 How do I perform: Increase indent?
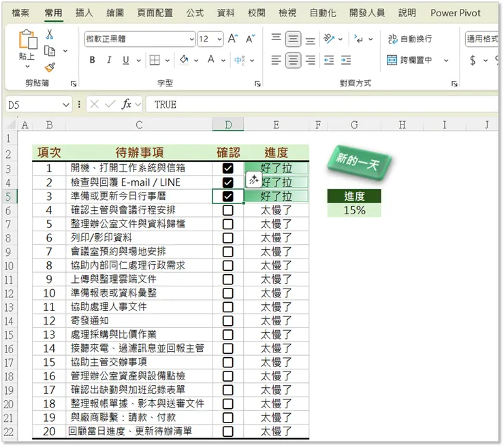tap(346, 60)
